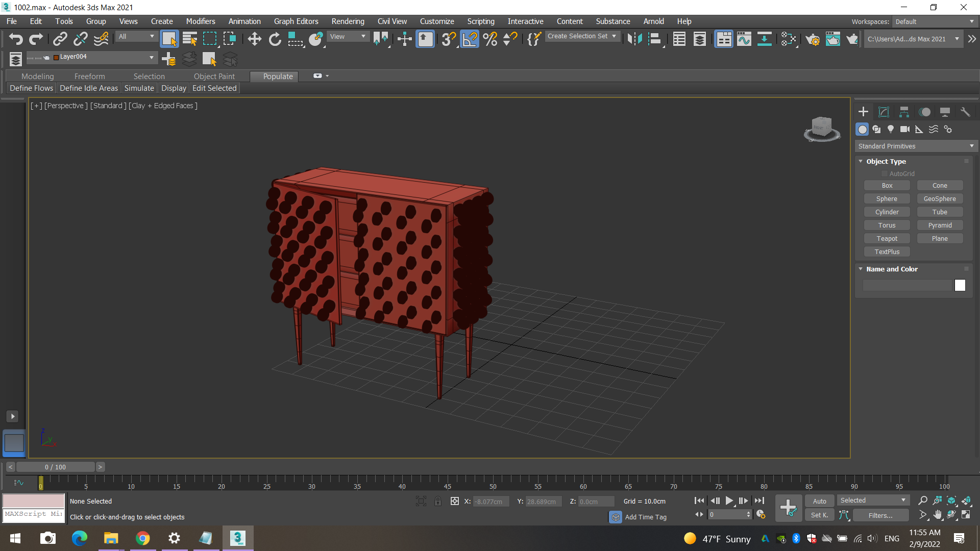This screenshot has width=980, height=551.
Task: Toggle Set Key mode
Action: tap(820, 515)
